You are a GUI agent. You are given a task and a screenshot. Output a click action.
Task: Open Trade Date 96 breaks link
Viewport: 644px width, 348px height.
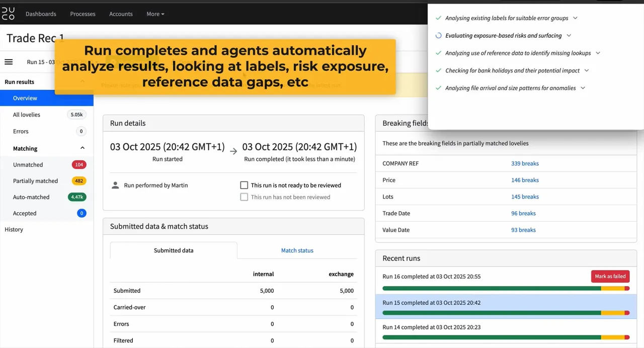(523, 213)
